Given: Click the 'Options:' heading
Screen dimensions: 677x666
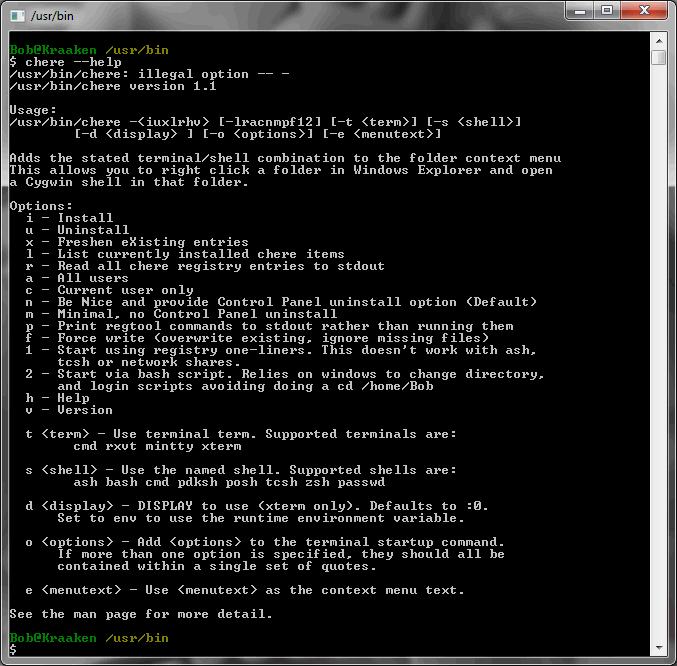Looking at the screenshot, I should 41,206.
